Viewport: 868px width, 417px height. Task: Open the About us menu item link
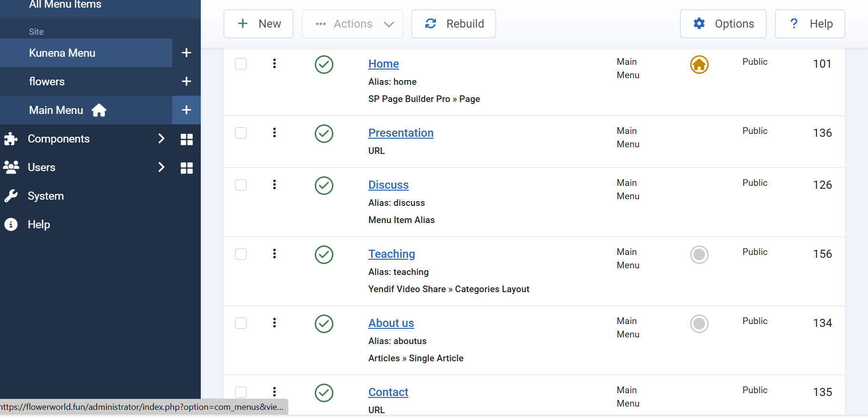click(391, 323)
